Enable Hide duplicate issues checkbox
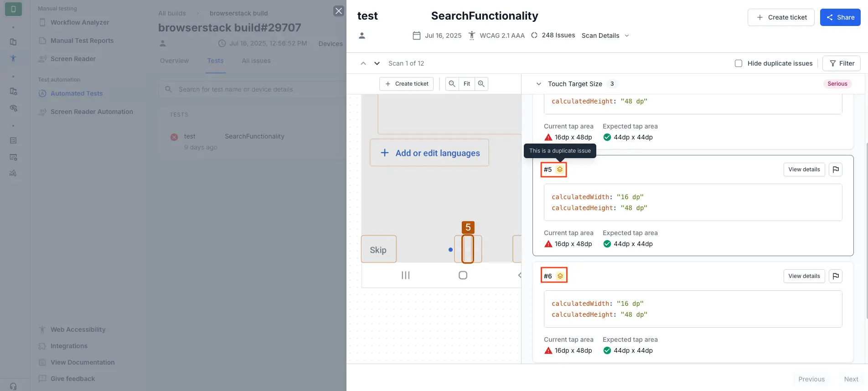The height and width of the screenshot is (391, 868). pyautogui.click(x=739, y=63)
